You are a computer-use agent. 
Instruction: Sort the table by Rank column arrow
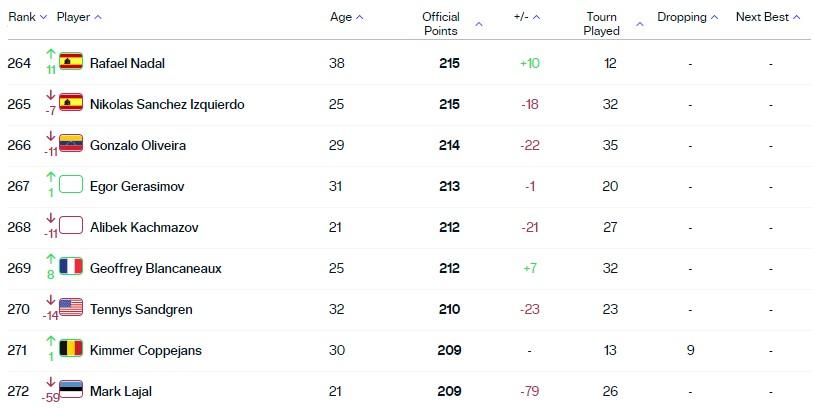(44, 17)
